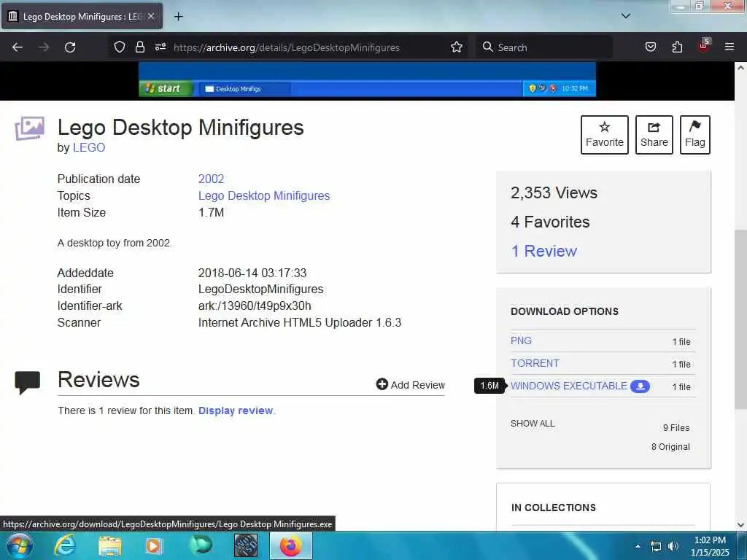The width and height of the screenshot is (747, 560).
Task: Reload the page with refresh icon
Action: (70, 47)
